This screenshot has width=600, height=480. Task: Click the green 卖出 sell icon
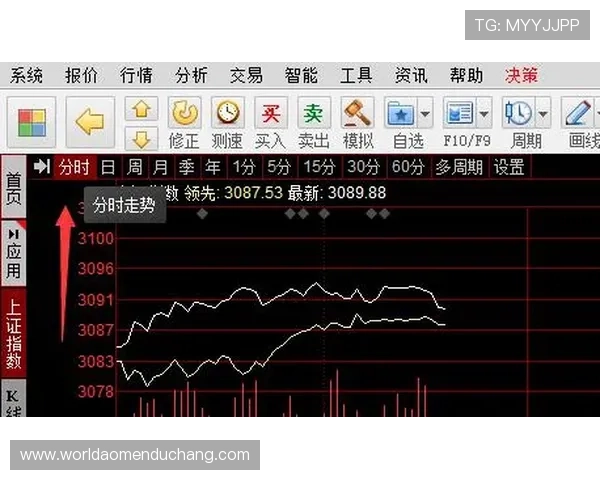(314, 113)
